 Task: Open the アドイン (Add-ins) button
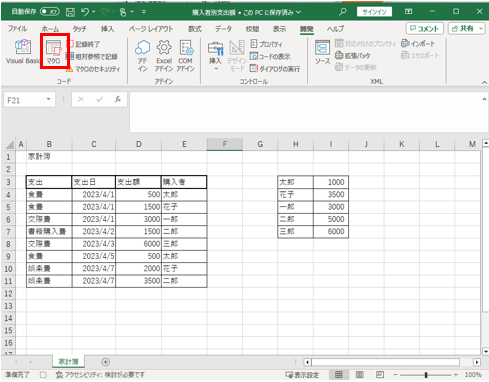(x=142, y=55)
